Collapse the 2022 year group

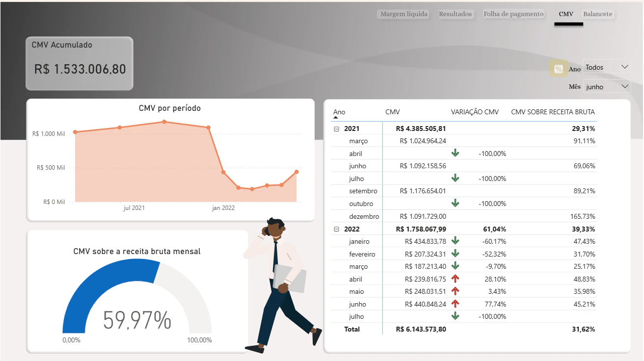coord(337,229)
